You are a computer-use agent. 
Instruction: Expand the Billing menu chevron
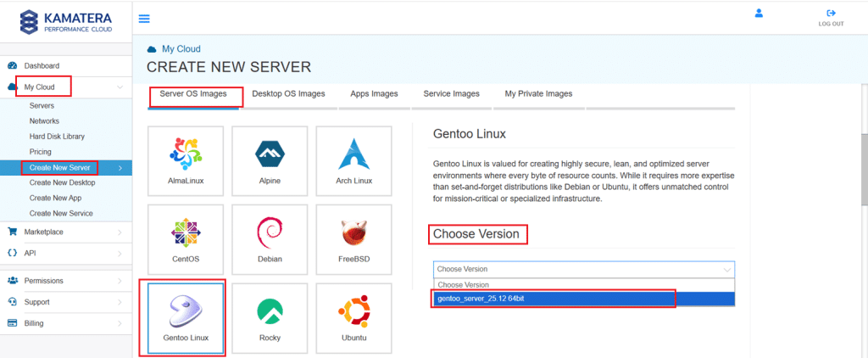click(x=120, y=323)
